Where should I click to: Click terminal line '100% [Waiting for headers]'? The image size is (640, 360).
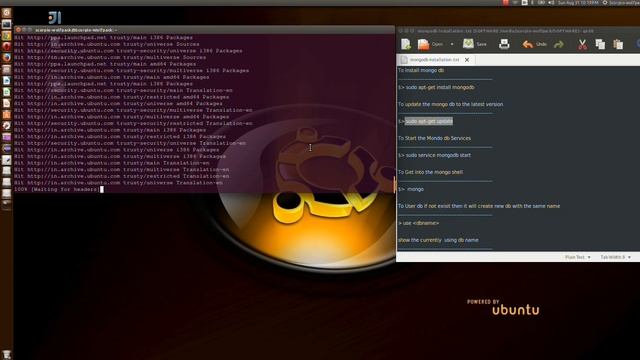(56, 189)
